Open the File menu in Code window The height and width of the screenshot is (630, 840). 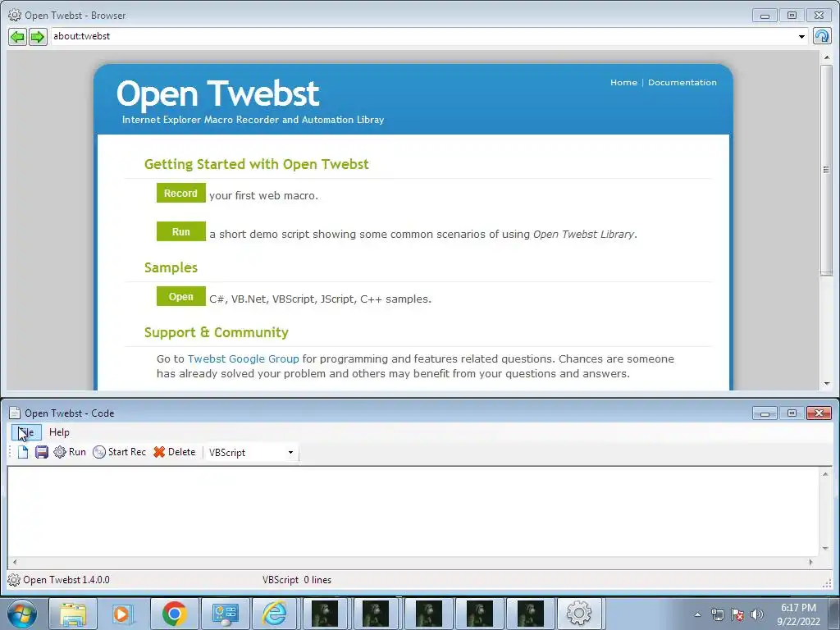coord(26,432)
